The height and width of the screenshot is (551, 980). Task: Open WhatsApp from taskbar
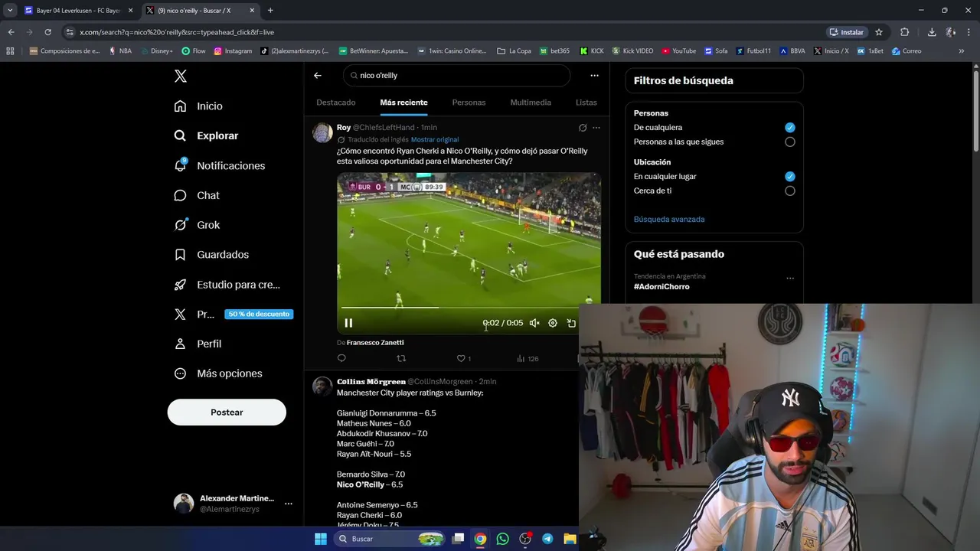[502, 539]
